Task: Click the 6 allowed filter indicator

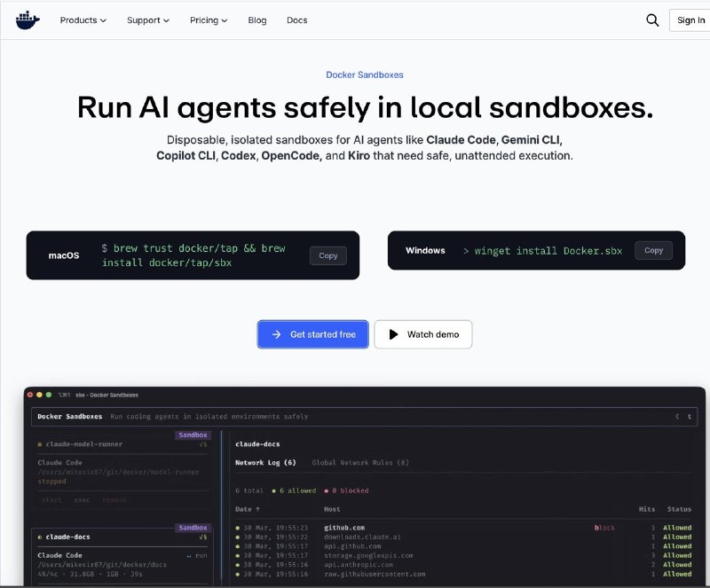Action: [x=295, y=490]
